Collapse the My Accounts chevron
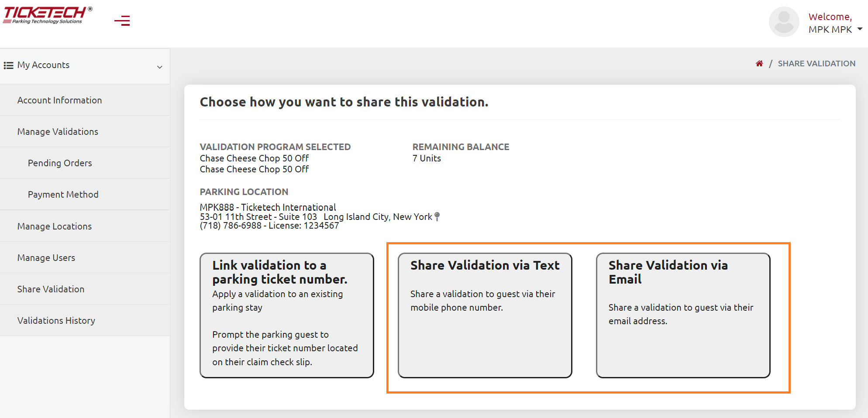Viewport: 868px width, 418px height. point(160,67)
